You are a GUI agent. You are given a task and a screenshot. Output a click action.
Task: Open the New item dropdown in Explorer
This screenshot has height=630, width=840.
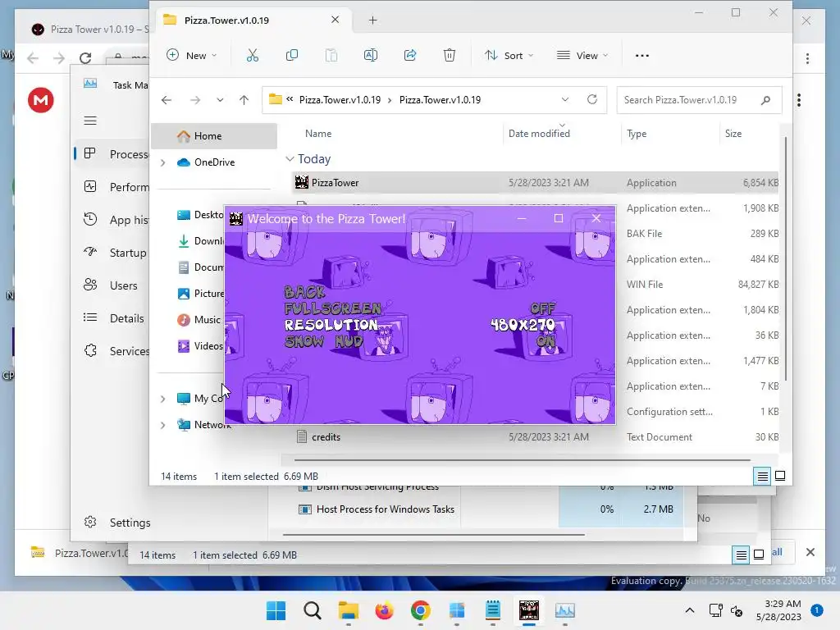(192, 55)
